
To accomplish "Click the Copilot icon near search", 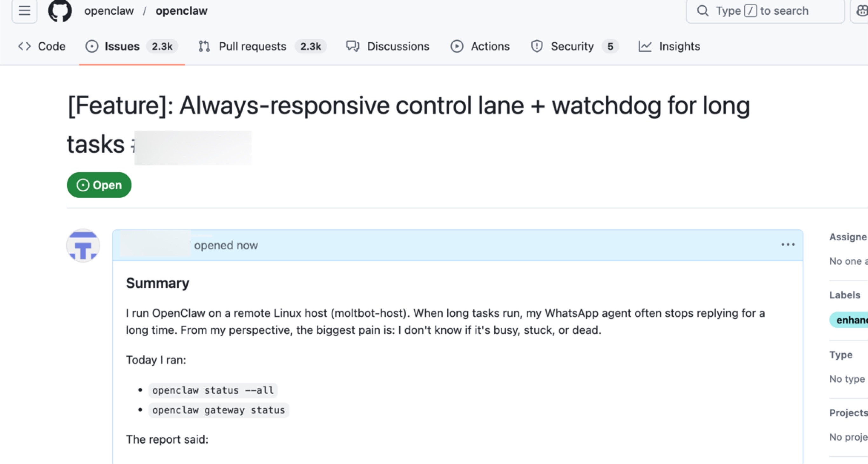I will point(861,11).
